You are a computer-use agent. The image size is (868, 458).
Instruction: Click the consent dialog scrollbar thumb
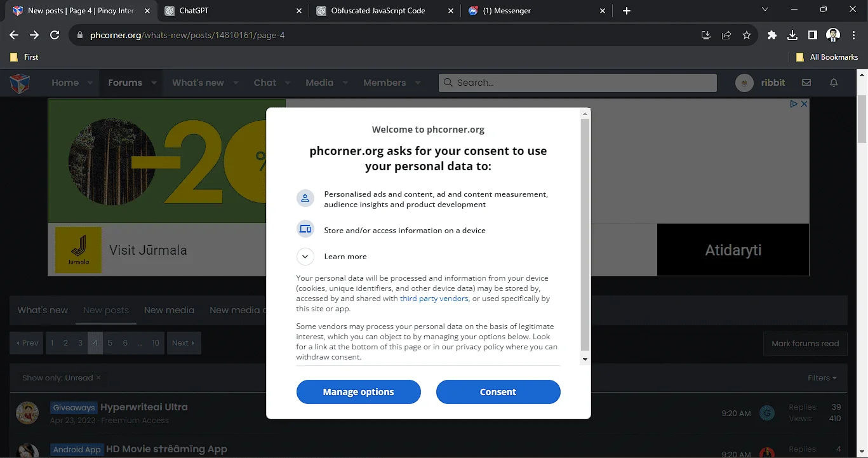[x=585, y=234]
